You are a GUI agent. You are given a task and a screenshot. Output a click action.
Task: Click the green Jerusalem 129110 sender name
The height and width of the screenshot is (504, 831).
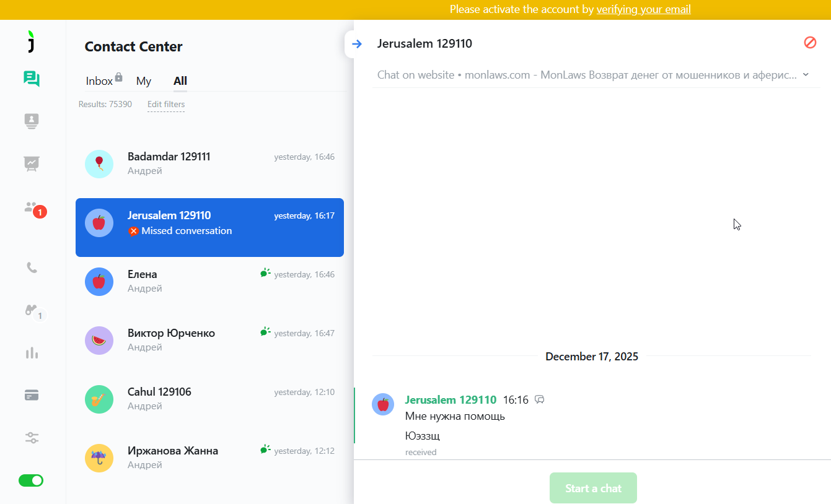pyautogui.click(x=451, y=400)
